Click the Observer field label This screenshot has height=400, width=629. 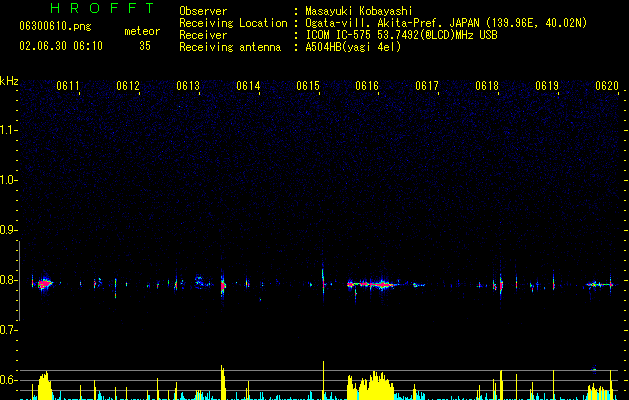click(203, 11)
